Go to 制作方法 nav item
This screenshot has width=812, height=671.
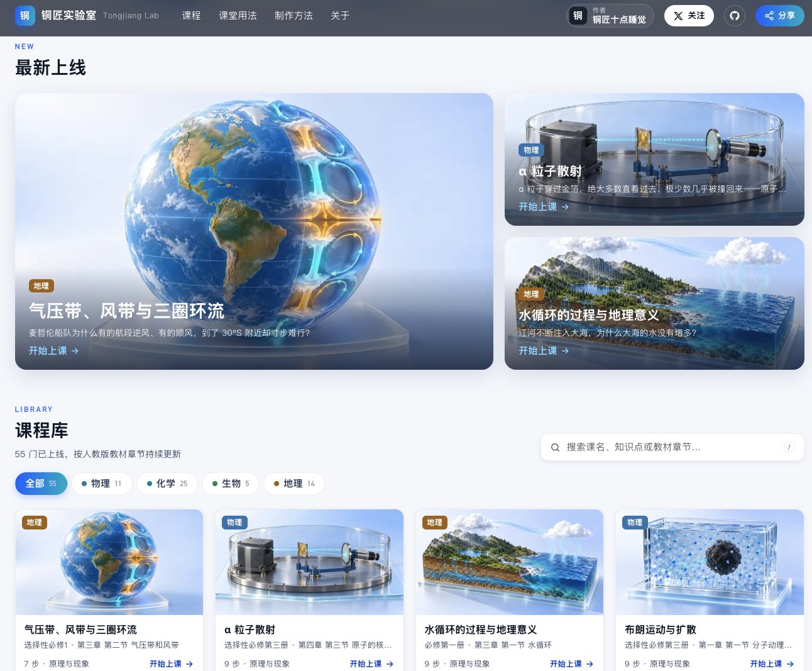(x=294, y=16)
